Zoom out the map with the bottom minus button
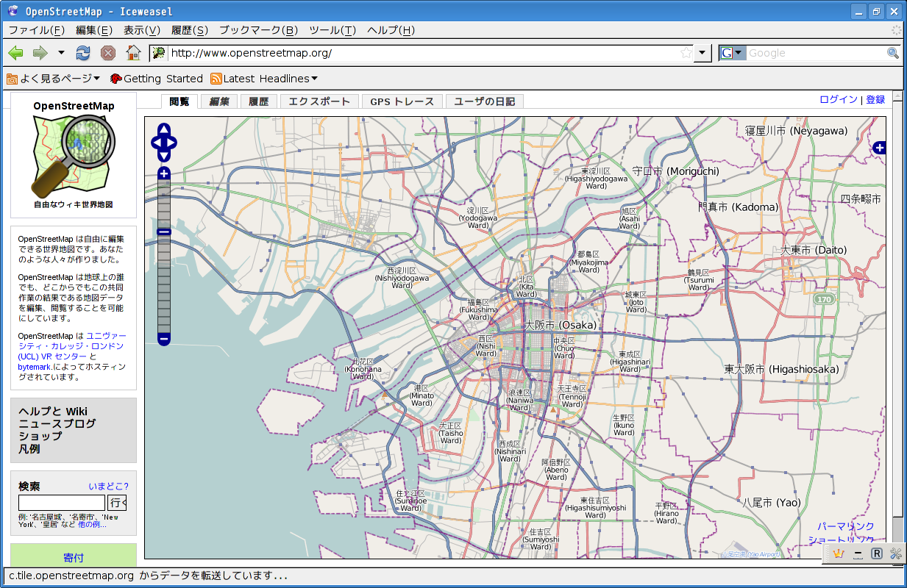Screen dimensions: 907x588 coord(164,340)
